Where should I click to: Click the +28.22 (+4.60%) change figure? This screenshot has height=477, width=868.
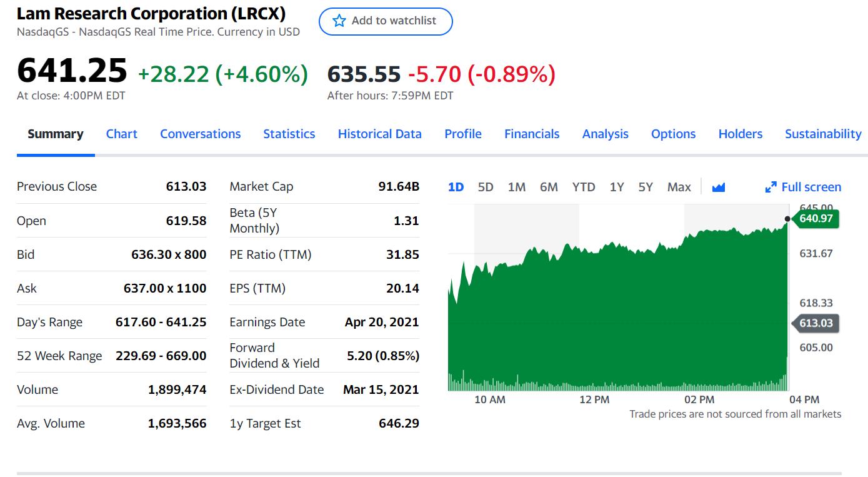click(223, 74)
